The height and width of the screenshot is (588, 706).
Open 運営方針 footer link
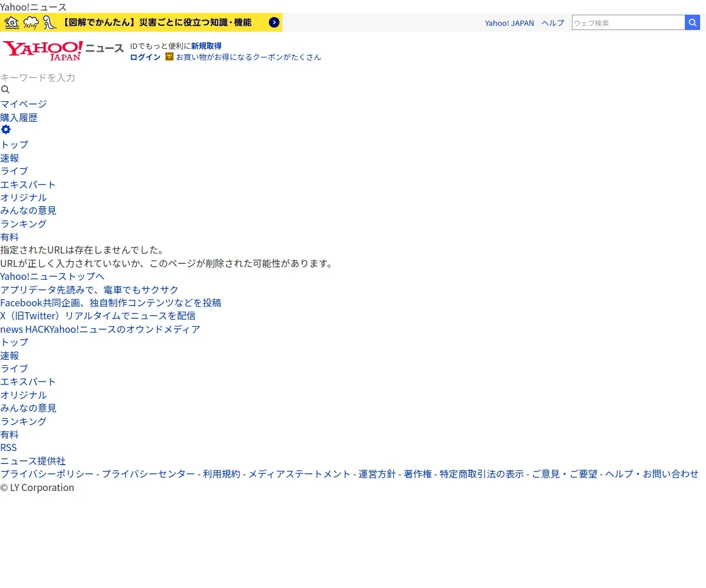377,474
